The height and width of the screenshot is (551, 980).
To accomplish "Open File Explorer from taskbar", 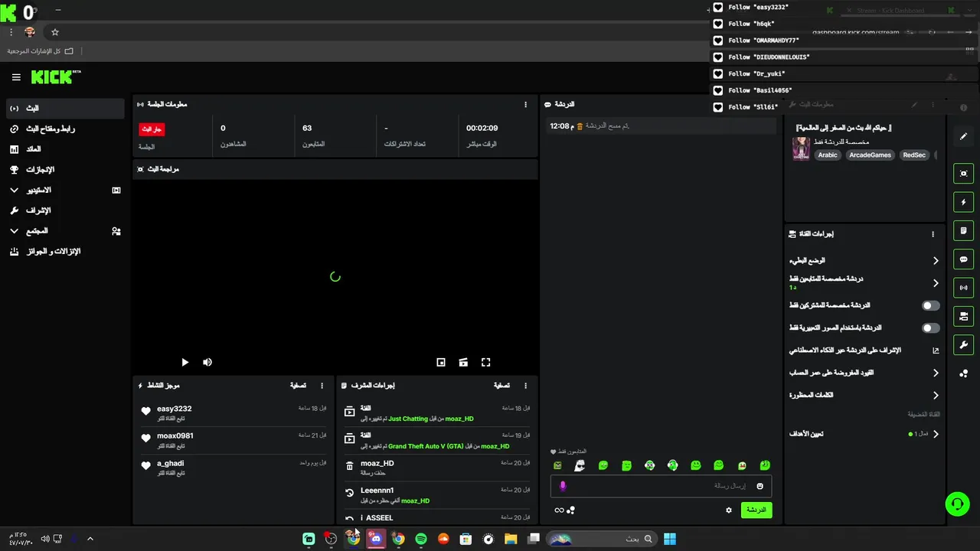I will 511,539.
